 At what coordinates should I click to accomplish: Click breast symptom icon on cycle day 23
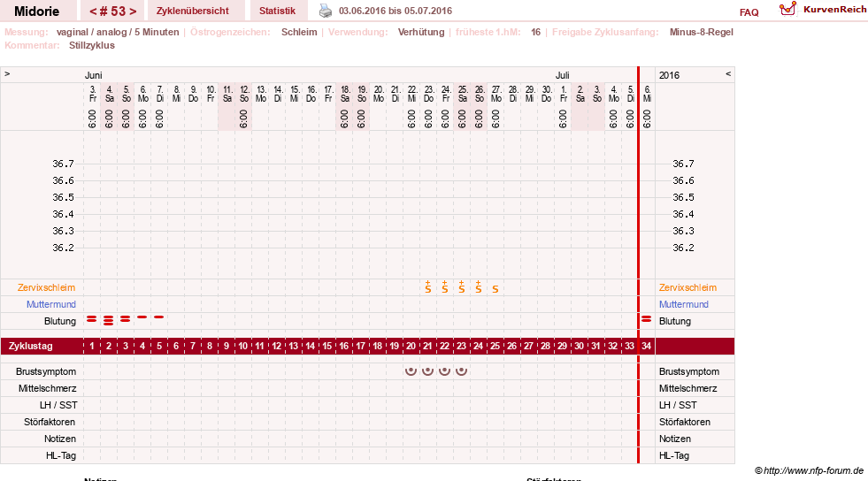pyautogui.click(x=461, y=371)
